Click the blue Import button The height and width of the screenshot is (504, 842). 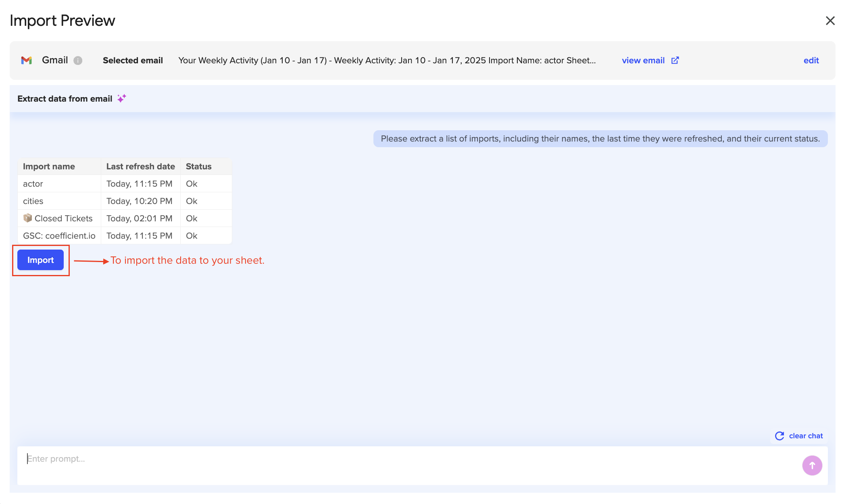pyautogui.click(x=40, y=260)
